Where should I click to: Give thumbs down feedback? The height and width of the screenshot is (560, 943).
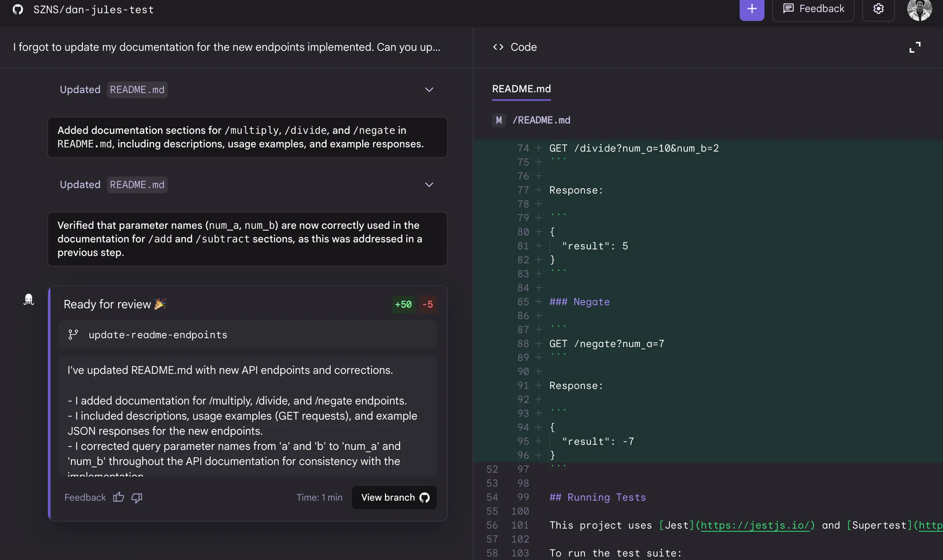pyautogui.click(x=137, y=497)
